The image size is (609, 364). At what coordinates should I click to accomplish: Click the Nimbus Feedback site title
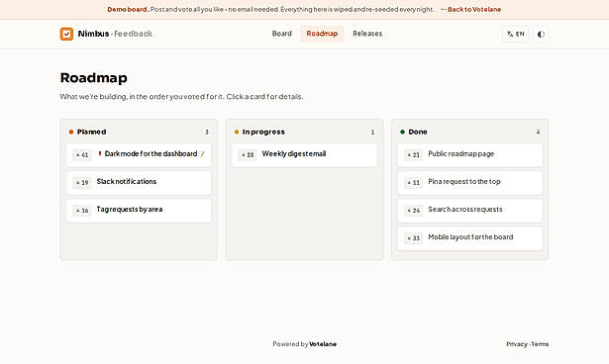click(115, 34)
